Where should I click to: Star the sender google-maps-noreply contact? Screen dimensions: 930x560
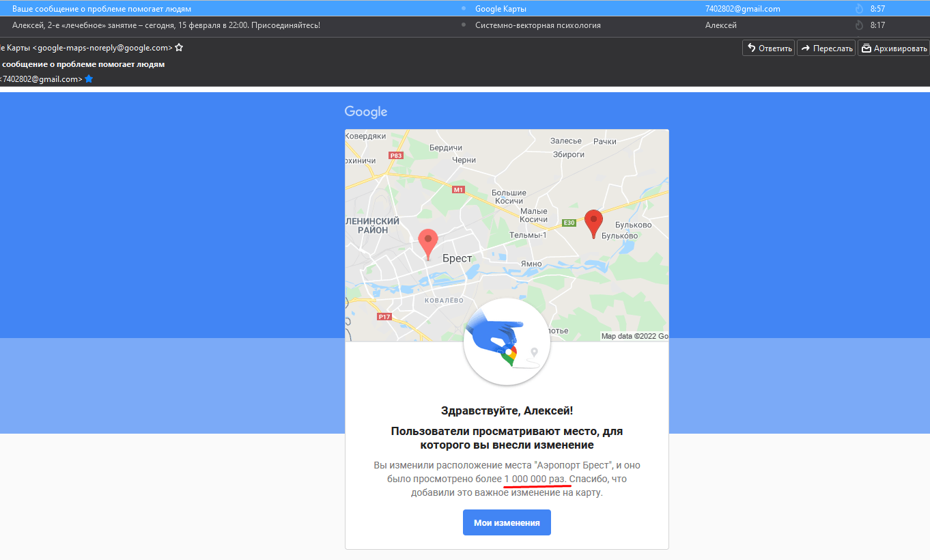click(179, 48)
